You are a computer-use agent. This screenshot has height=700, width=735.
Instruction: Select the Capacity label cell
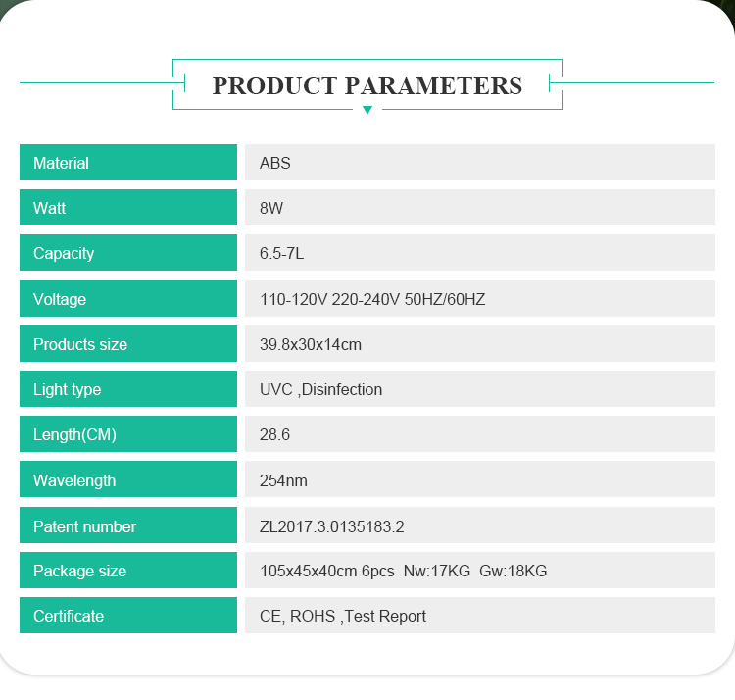point(128,253)
